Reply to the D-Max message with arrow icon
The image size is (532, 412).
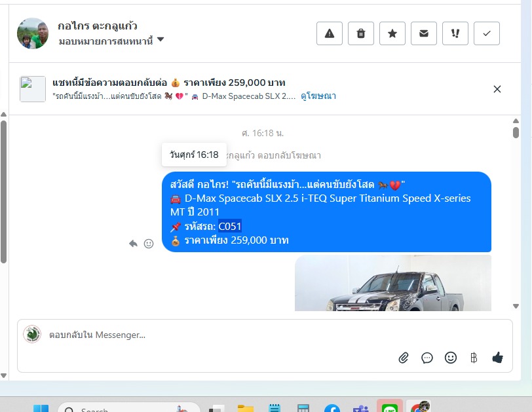point(133,244)
